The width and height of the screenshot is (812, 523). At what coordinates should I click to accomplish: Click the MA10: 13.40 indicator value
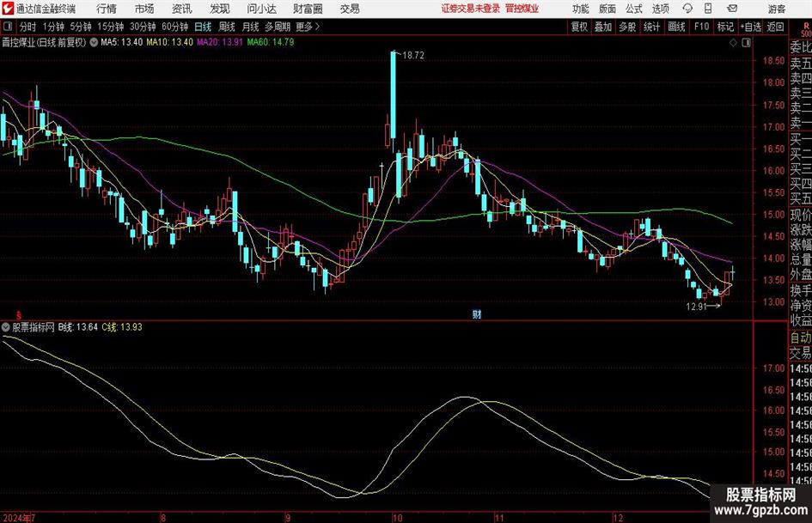[170, 42]
